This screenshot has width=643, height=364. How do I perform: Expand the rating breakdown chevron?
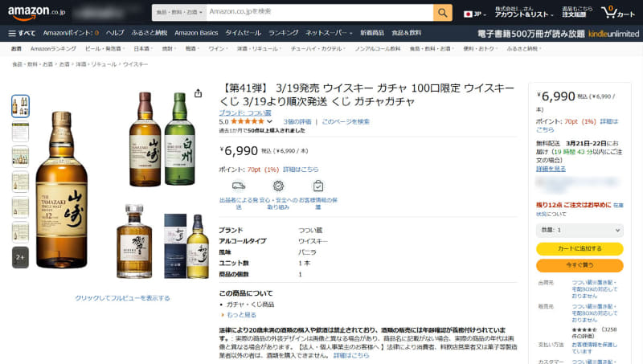click(269, 121)
